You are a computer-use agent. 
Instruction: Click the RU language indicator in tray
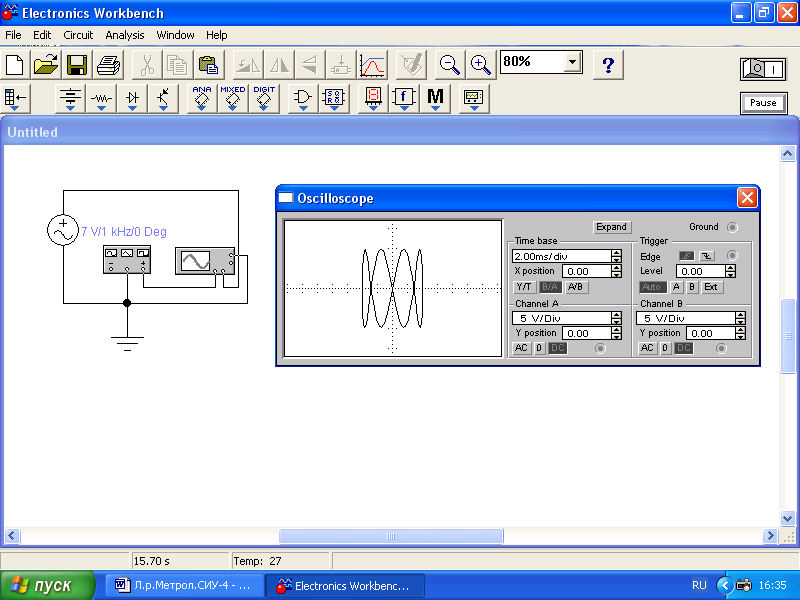[699, 585]
